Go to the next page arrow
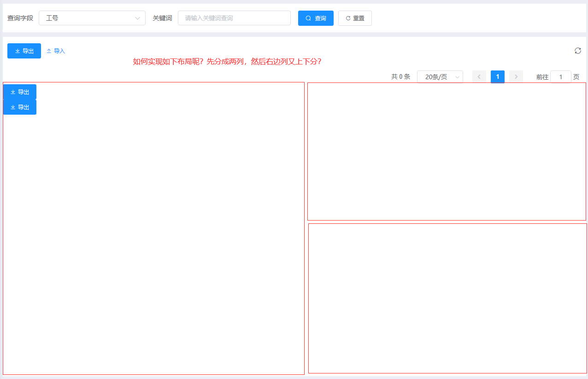The height and width of the screenshot is (379, 588). [x=516, y=77]
